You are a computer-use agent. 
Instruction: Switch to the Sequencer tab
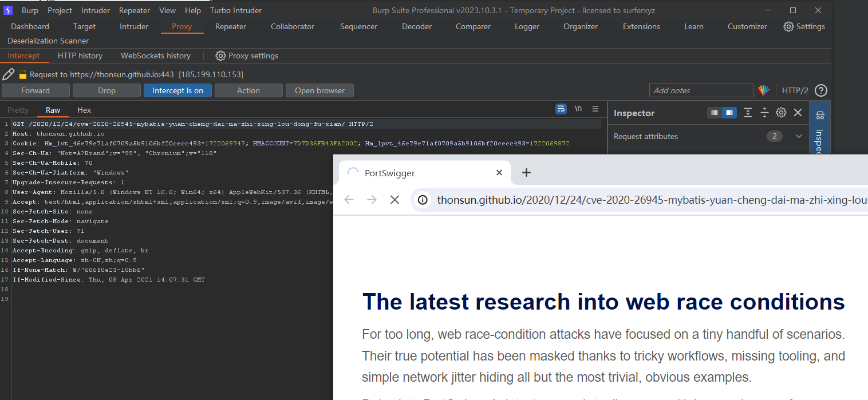point(358,26)
